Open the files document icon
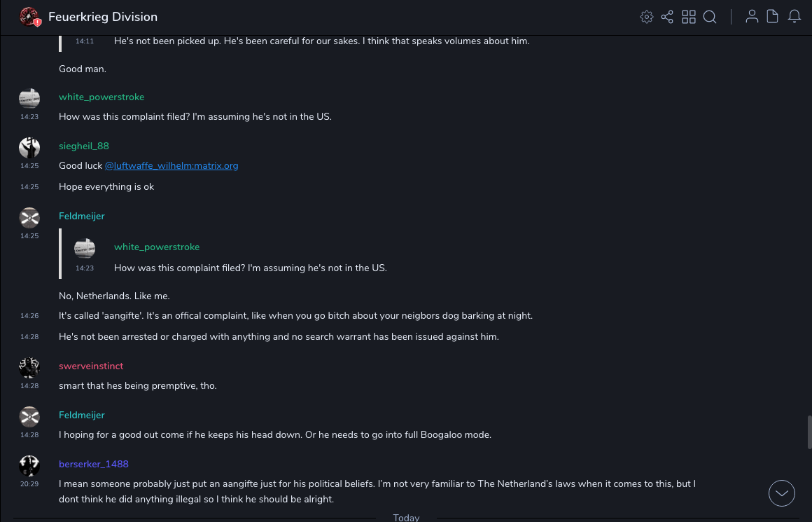 pos(772,17)
